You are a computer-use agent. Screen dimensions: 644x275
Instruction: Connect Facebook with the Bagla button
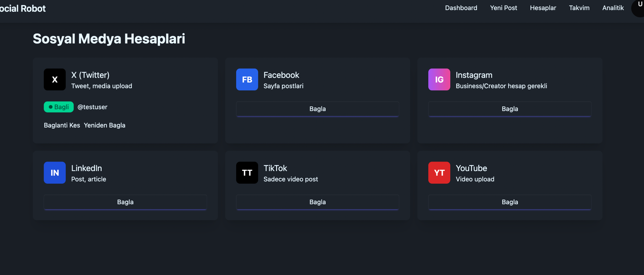318,109
